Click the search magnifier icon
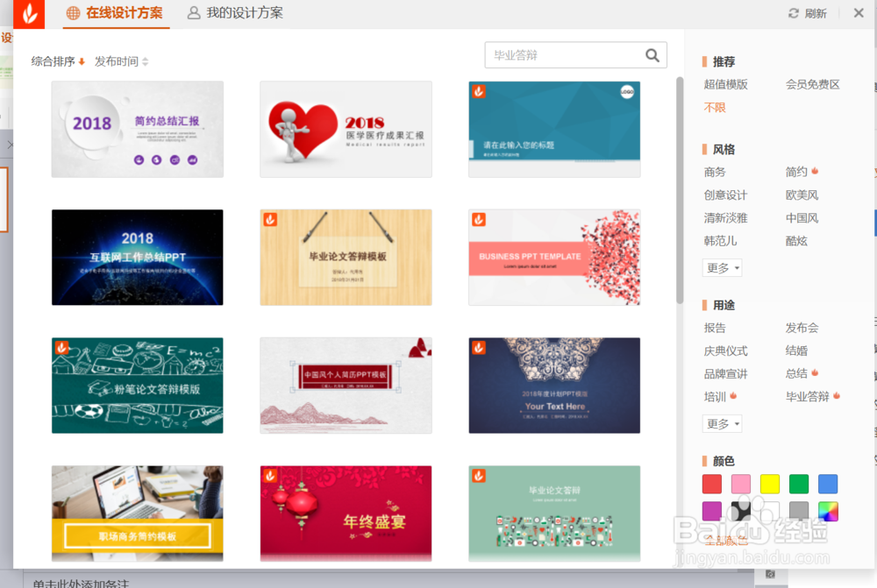 [652, 55]
